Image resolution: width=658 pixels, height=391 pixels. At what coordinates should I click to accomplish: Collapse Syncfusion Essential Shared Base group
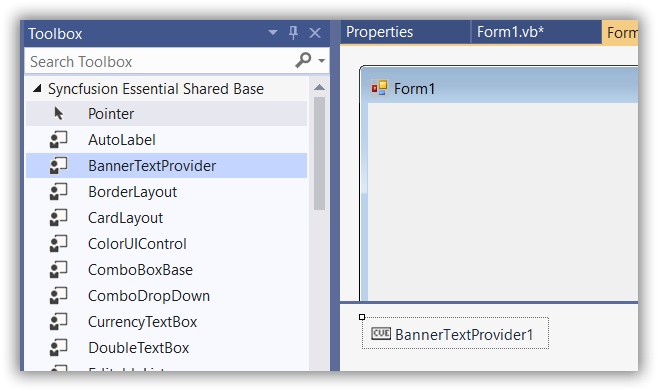click(37, 88)
